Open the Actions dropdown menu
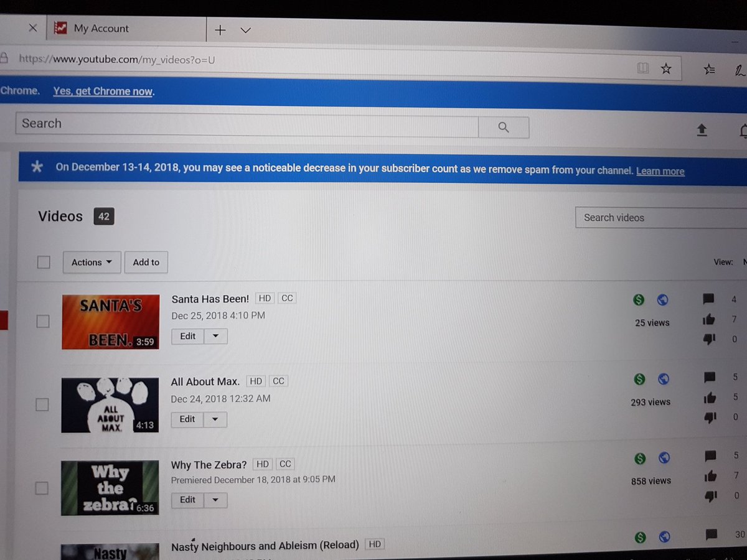 92,263
